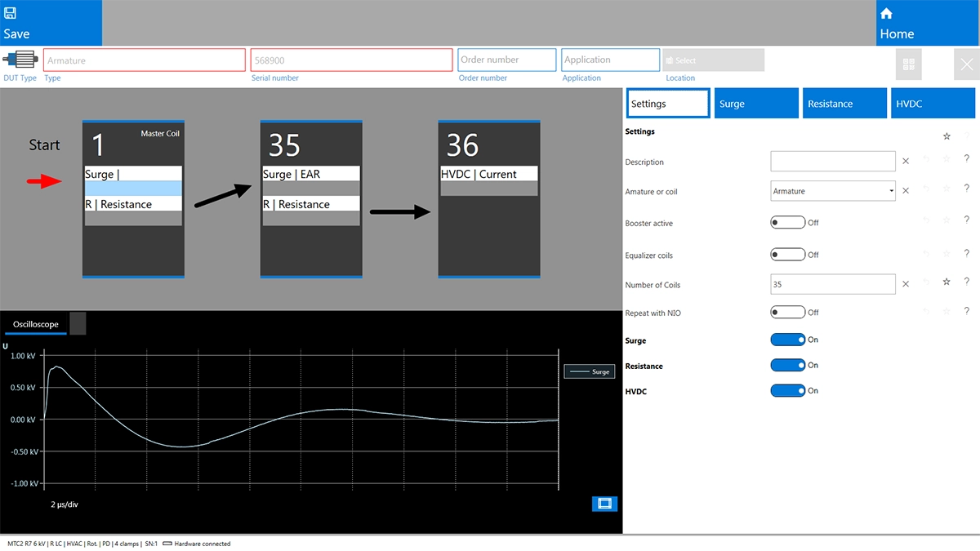This screenshot has height=551, width=980.
Task: Clear the Description field with X
Action: click(905, 162)
